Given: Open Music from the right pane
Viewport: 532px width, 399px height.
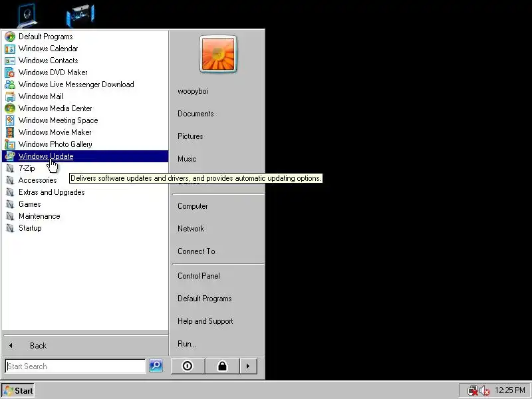Looking at the screenshot, I should click(187, 159).
